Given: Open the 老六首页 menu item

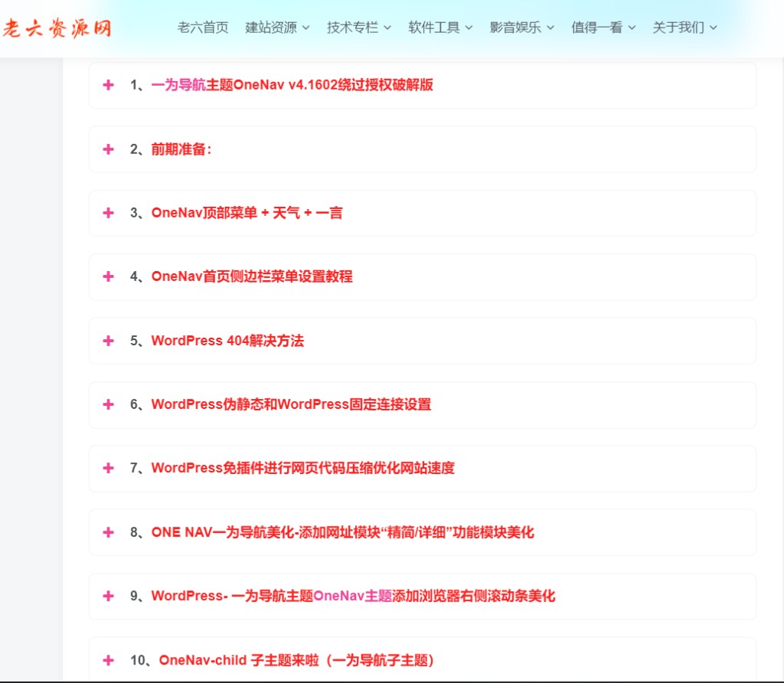Looking at the screenshot, I should (x=203, y=28).
